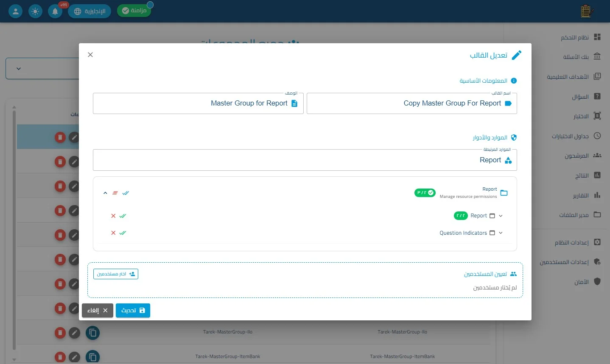
Task: Expand the Question Indicators chevron
Action: tap(501, 233)
